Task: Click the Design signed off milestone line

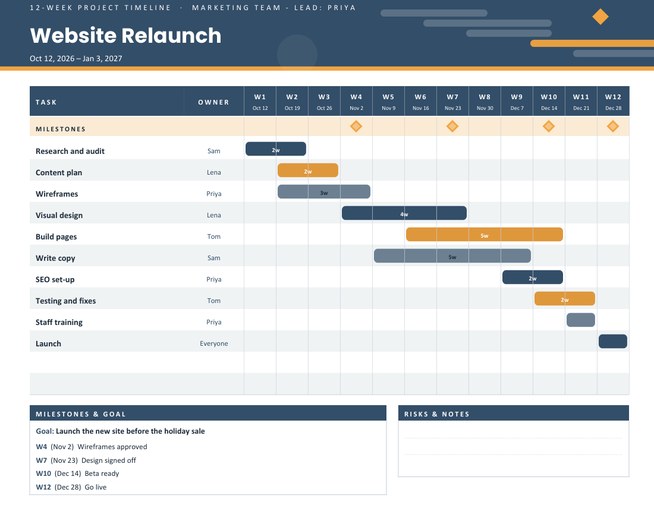Action: pyautogui.click(x=86, y=460)
